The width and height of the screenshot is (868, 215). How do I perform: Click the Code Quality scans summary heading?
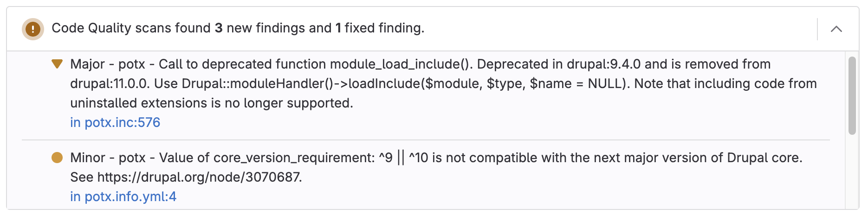tap(238, 28)
